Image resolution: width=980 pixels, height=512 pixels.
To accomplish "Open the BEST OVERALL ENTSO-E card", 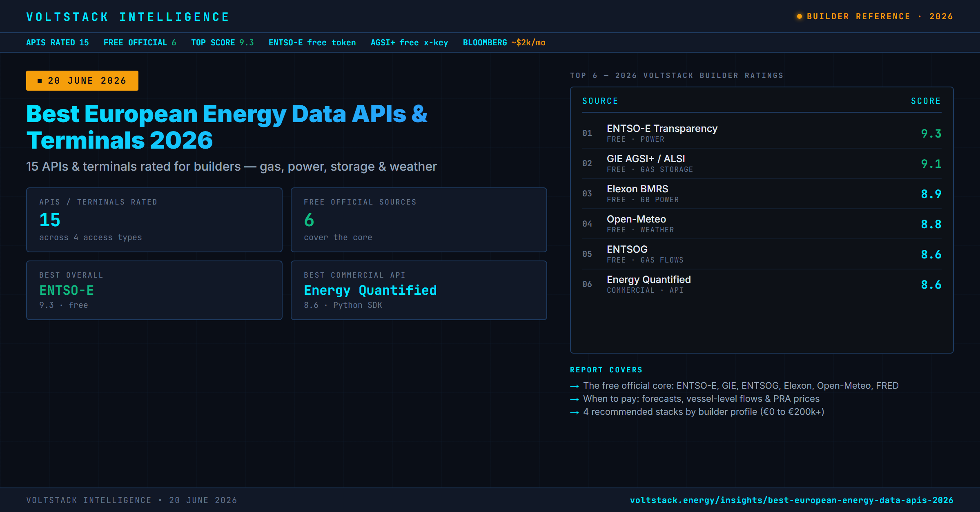I will coord(154,290).
